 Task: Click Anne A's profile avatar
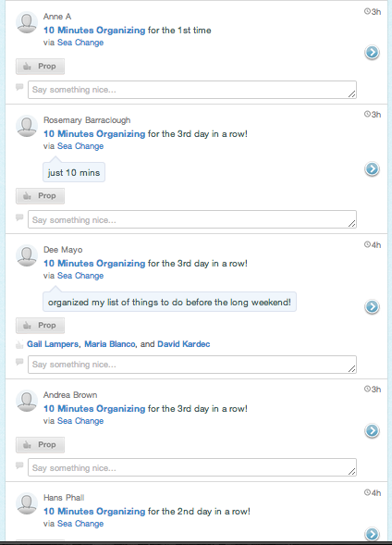click(x=27, y=22)
